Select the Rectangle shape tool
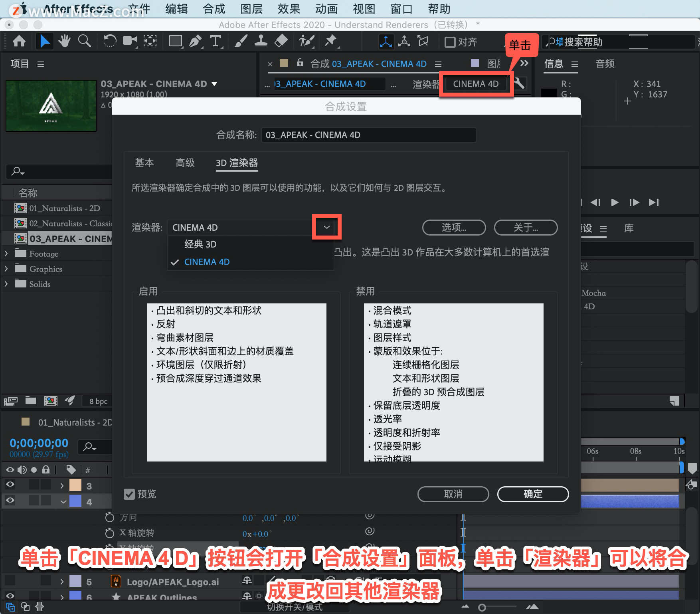 [x=176, y=41]
